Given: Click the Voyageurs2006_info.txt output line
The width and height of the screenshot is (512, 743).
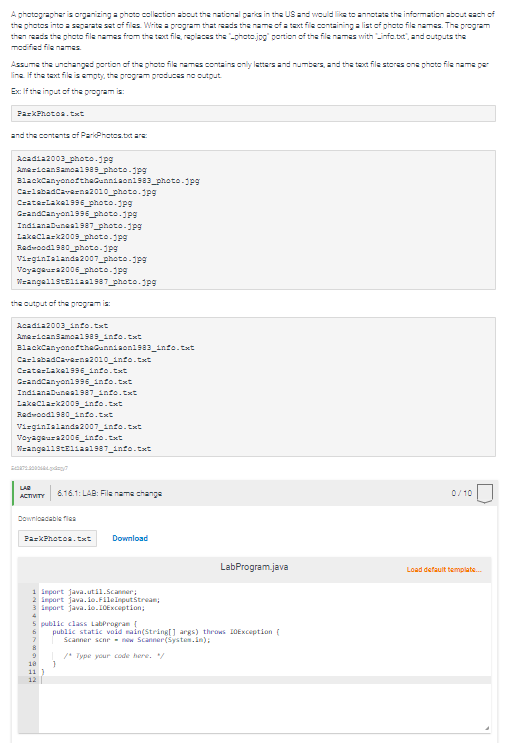Looking at the screenshot, I should point(70,438).
